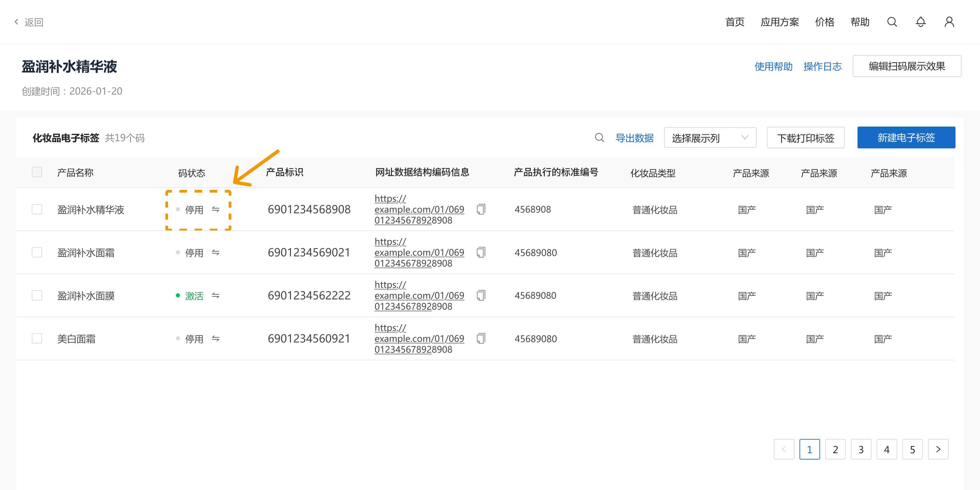The height and width of the screenshot is (490, 980).
Task: Open the 价格 menu item
Action: [824, 22]
